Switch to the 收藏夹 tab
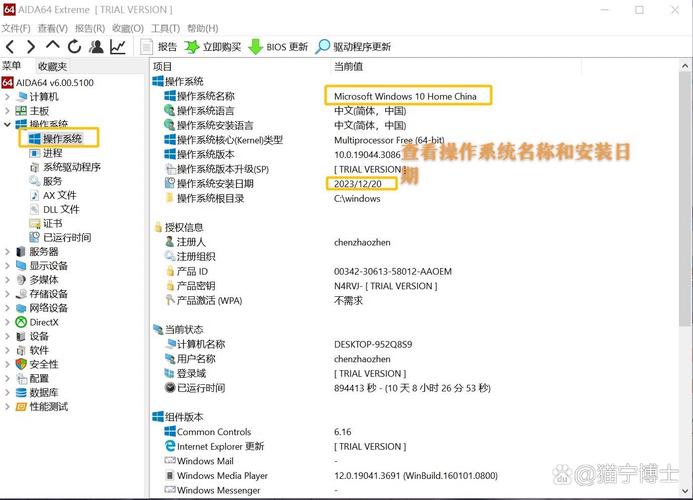The width and height of the screenshot is (693, 500). coord(52,66)
